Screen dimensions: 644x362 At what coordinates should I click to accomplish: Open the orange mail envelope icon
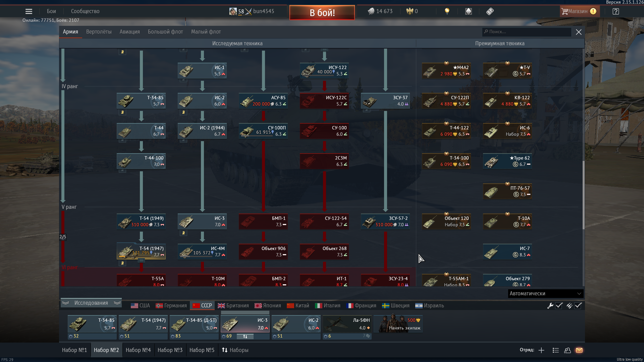pyautogui.click(x=579, y=350)
